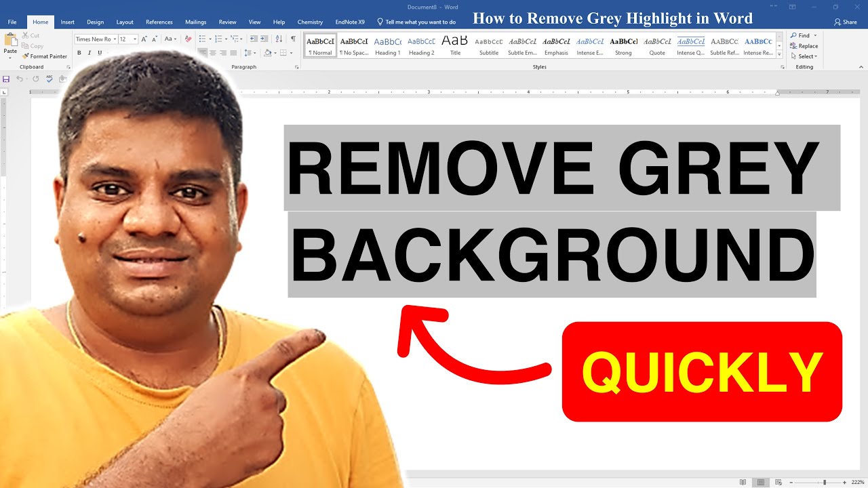The width and height of the screenshot is (868, 488).
Task: Click the Cut scissors command
Action: 31,35
